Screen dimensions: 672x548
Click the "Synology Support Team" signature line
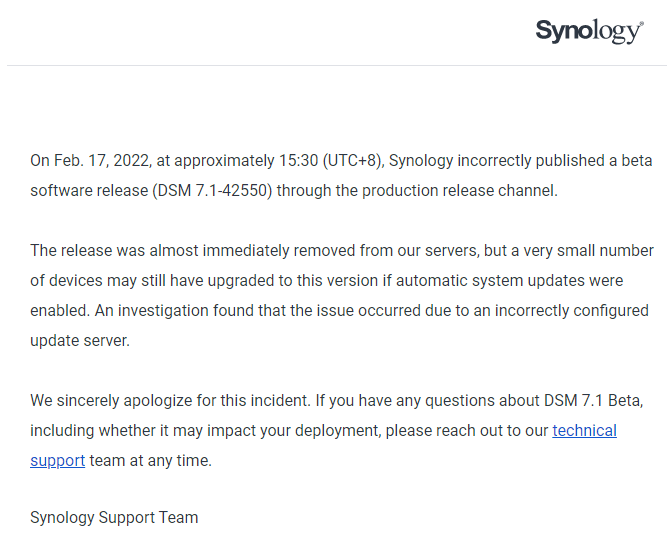114,518
